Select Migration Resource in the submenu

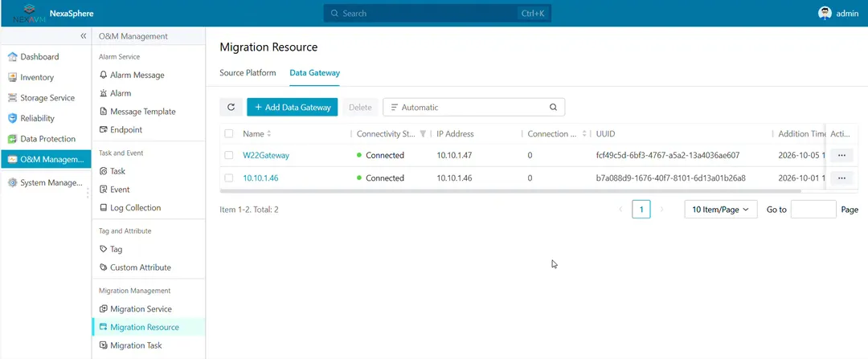coord(149,328)
